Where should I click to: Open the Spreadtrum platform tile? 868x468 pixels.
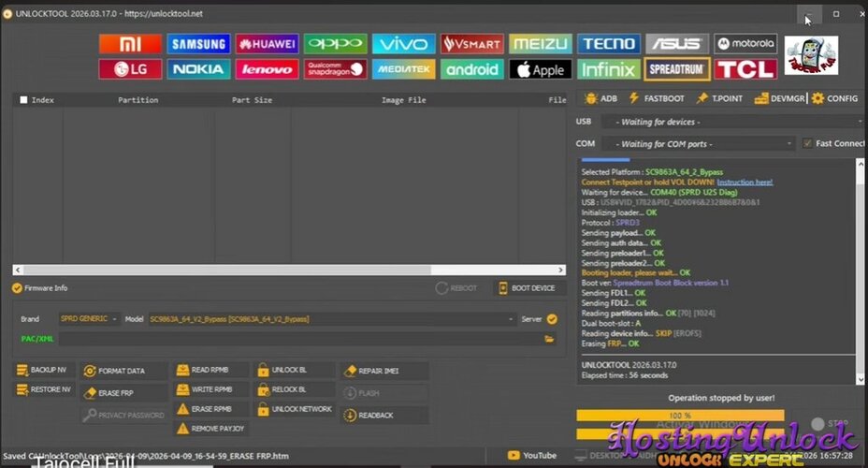(677, 69)
